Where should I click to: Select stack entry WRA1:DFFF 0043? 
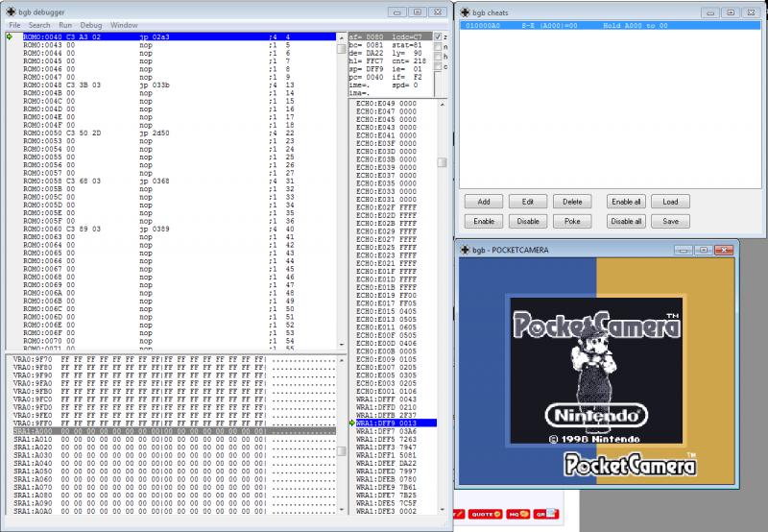tap(396, 399)
